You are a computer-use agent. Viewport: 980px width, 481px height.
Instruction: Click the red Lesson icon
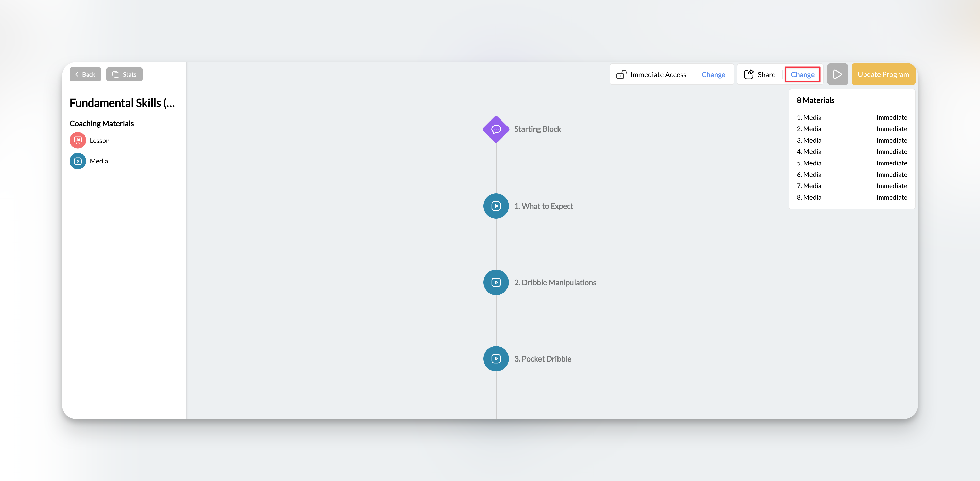coord(78,140)
